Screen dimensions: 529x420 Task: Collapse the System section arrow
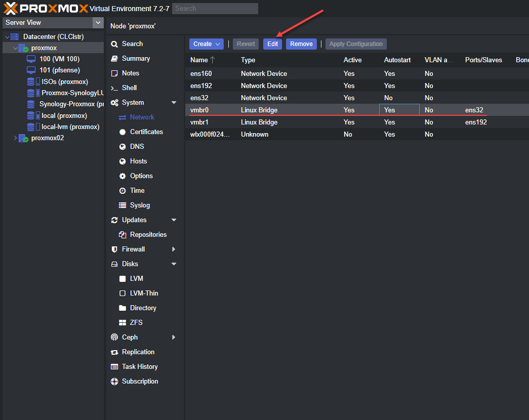[x=174, y=103]
